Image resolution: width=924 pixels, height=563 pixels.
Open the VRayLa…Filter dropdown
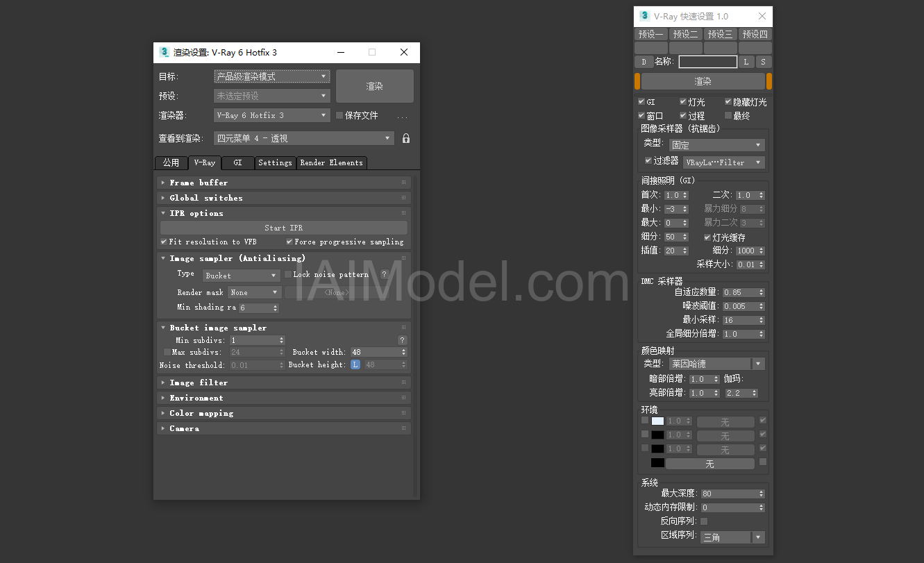pos(724,162)
